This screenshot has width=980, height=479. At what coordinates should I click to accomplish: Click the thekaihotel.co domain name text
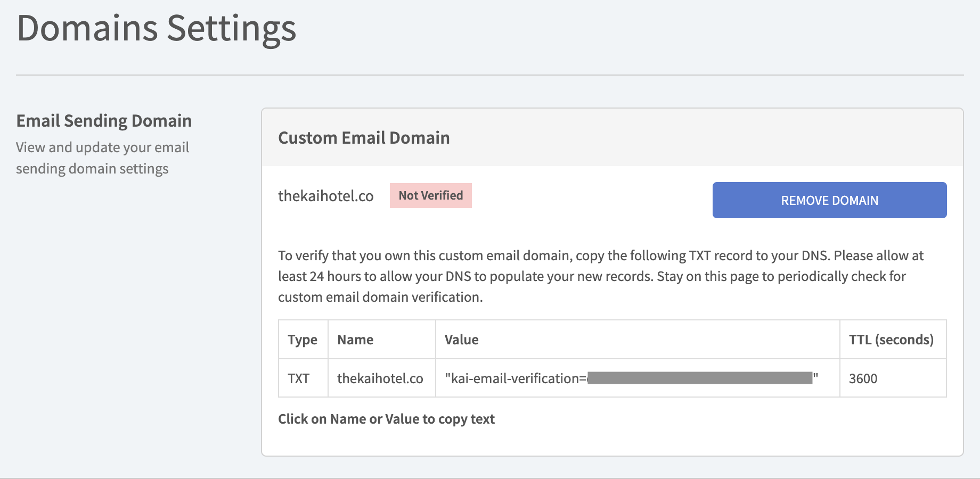coord(325,196)
